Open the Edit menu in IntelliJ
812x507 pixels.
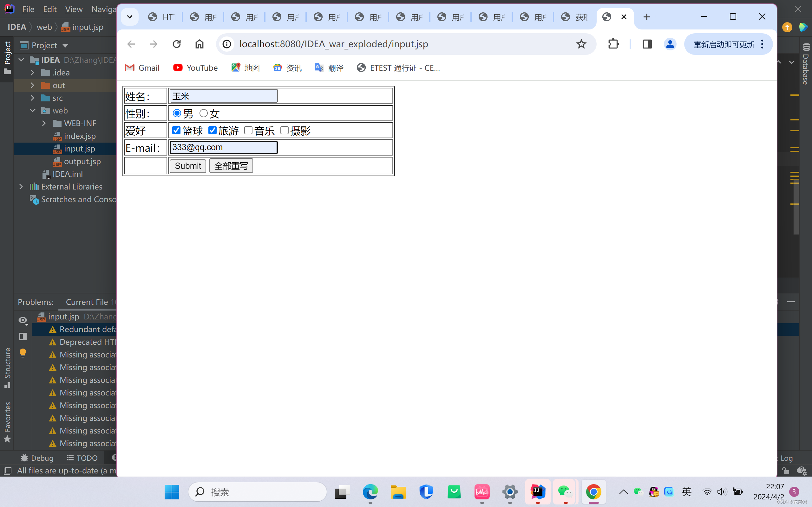(50, 9)
